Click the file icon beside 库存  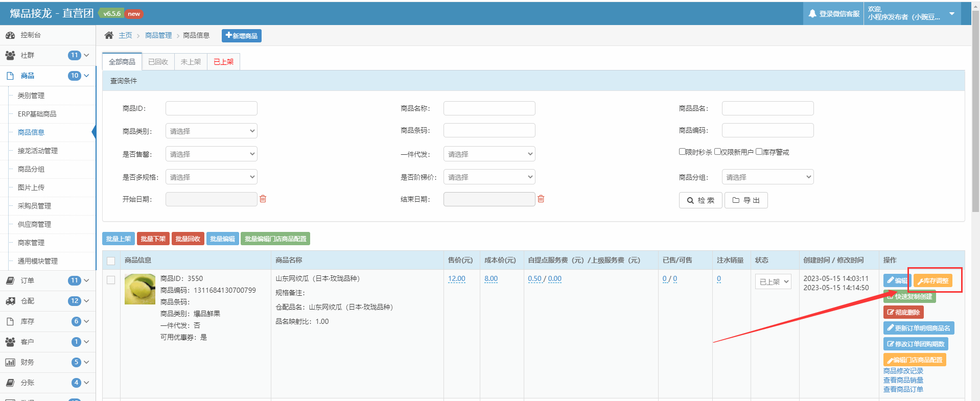pyautogui.click(x=10, y=321)
